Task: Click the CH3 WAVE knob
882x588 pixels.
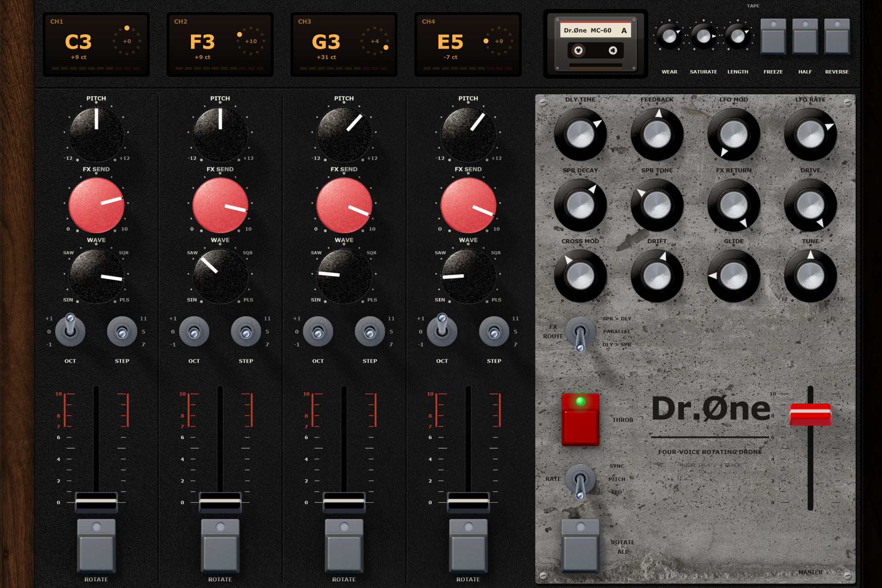Action: pyautogui.click(x=344, y=276)
